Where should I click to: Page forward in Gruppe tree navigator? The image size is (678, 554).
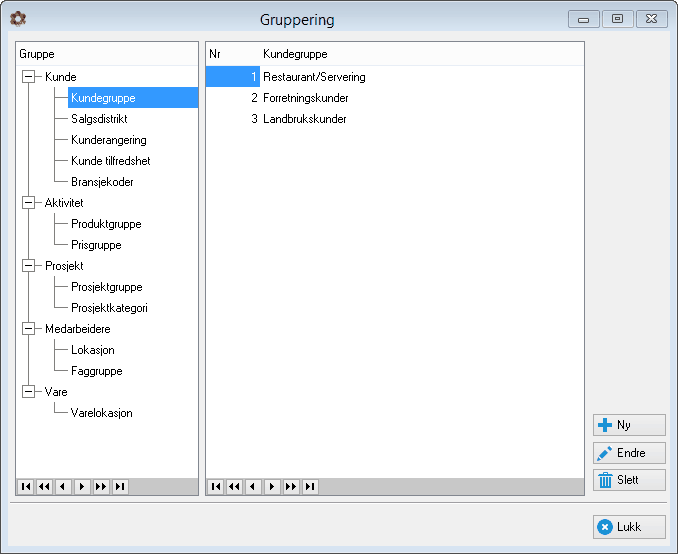101,487
